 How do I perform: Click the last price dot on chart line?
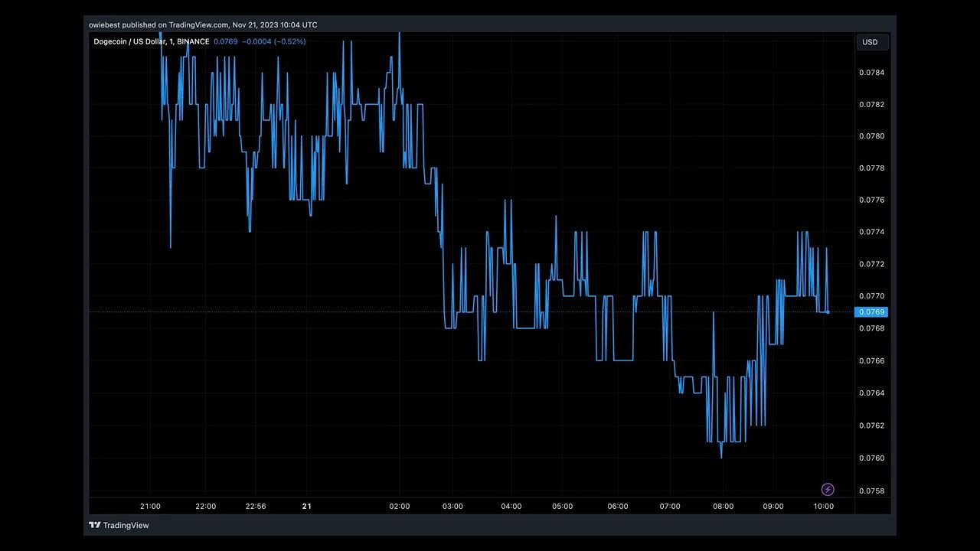pyautogui.click(x=828, y=312)
